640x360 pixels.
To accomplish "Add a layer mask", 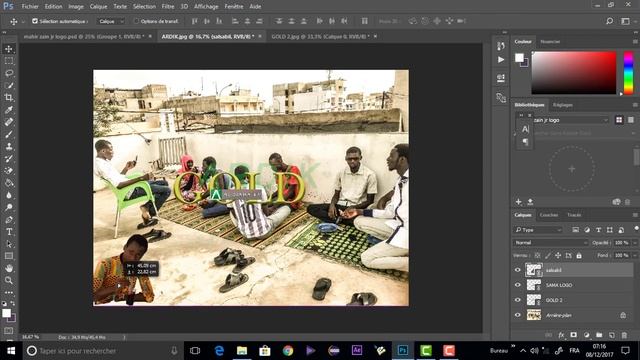I will [573, 335].
